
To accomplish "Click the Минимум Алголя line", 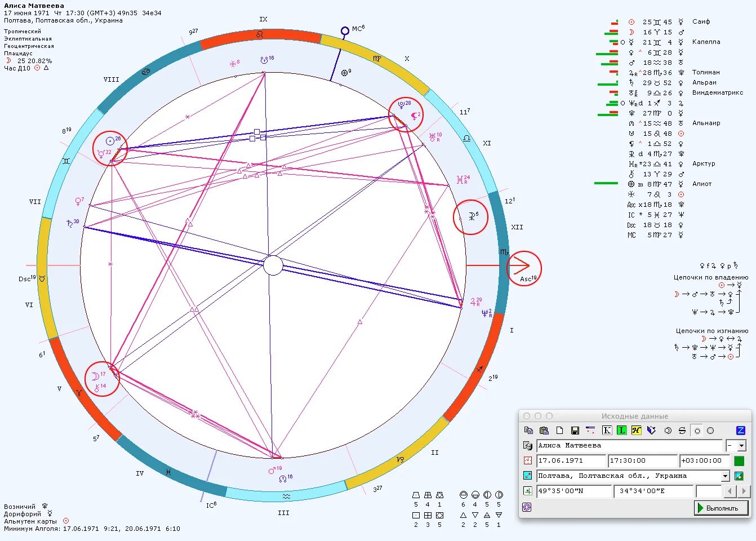I will [x=92, y=529].
